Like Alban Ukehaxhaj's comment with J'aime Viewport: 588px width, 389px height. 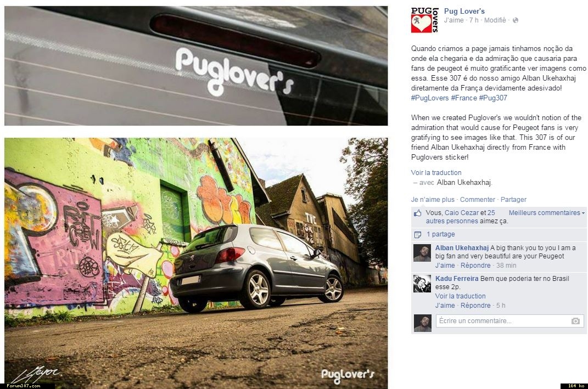(x=445, y=266)
